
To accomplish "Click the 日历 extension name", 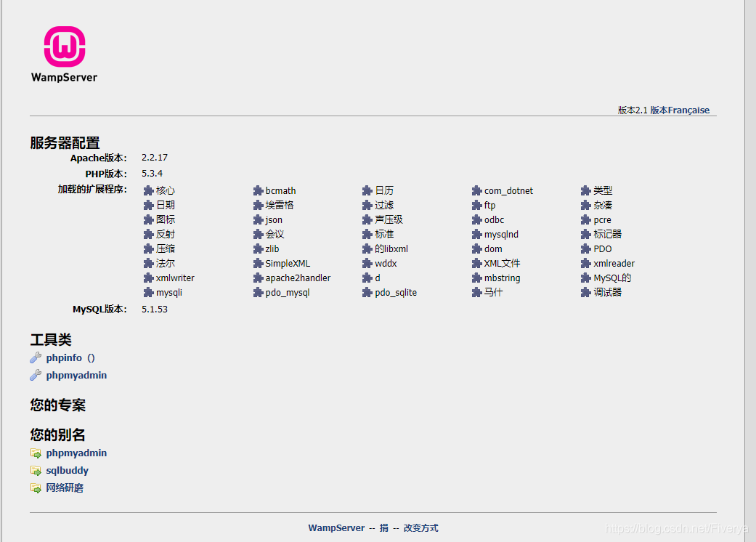I will [384, 190].
